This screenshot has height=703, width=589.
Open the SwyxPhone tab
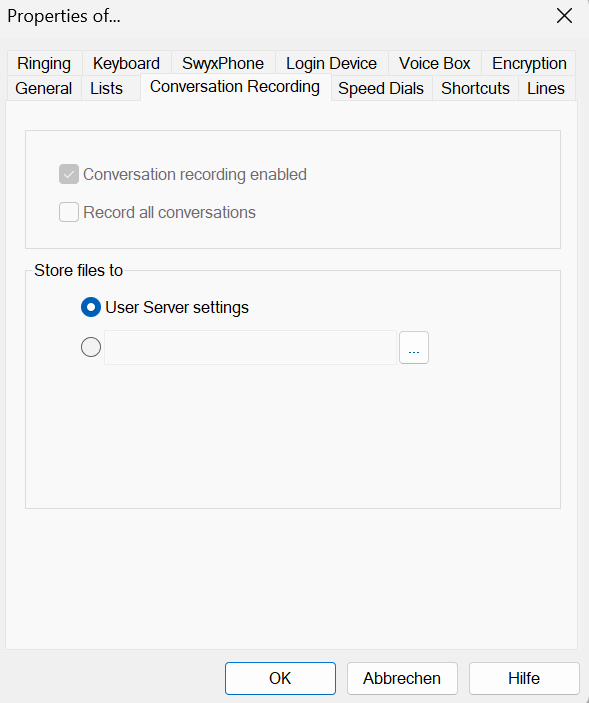point(223,63)
